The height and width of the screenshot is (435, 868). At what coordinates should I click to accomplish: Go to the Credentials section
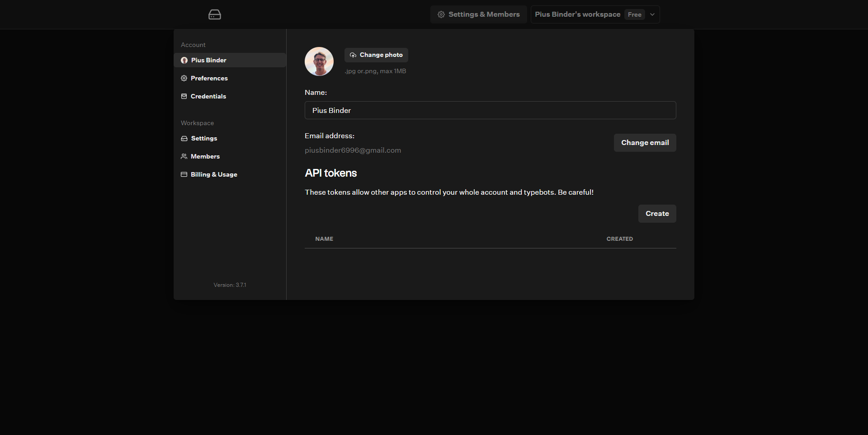[208, 96]
